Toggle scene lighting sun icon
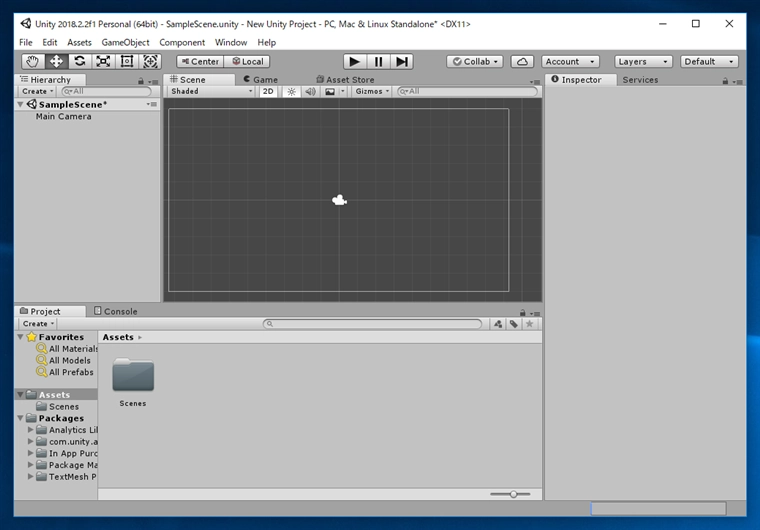 click(291, 91)
